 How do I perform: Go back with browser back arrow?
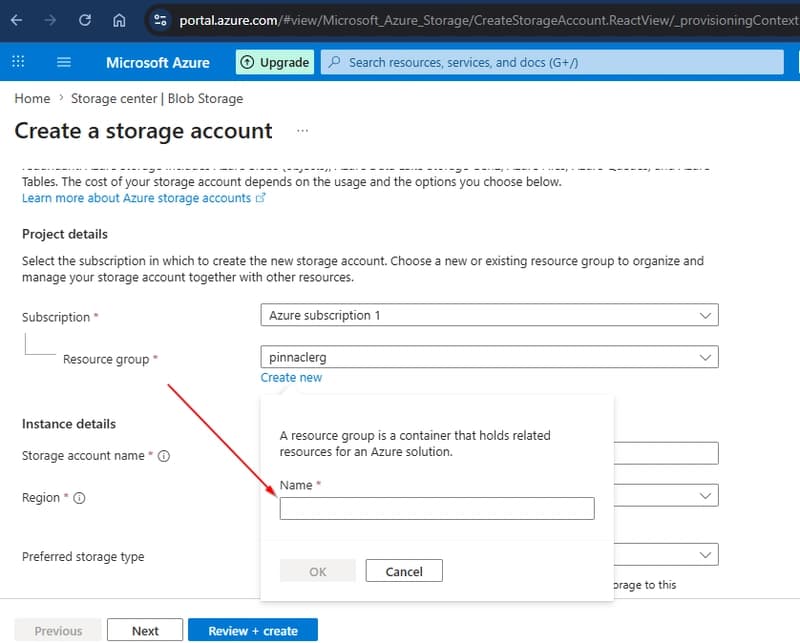(16, 20)
